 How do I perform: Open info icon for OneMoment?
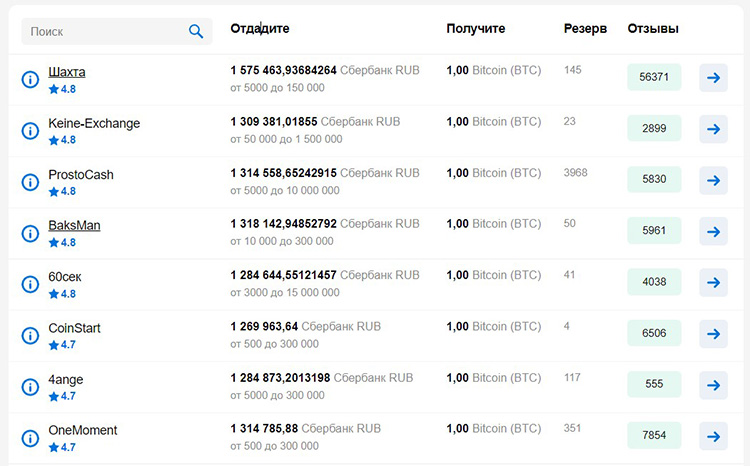coord(30,438)
